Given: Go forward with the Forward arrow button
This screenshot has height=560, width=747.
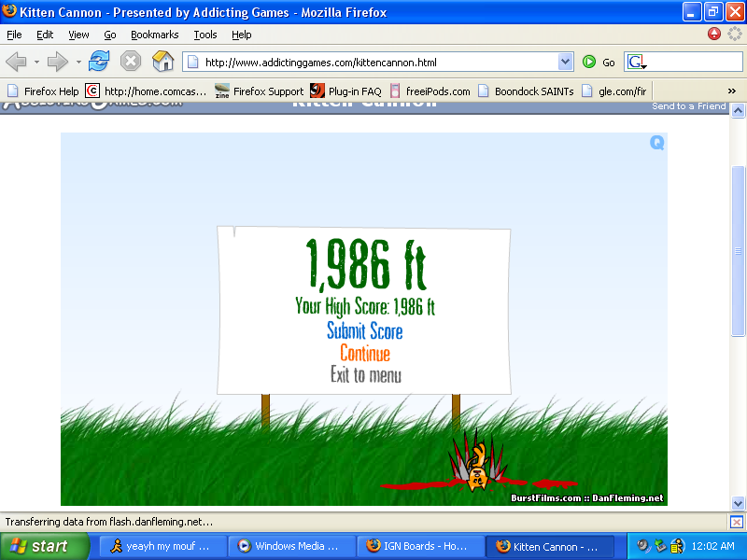Looking at the screenshot, I should [58, 62].
